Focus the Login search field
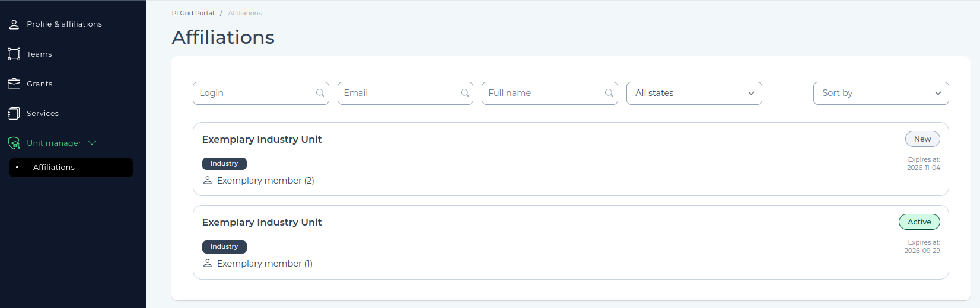Viewport: 980px width, 308px height. 255,93
